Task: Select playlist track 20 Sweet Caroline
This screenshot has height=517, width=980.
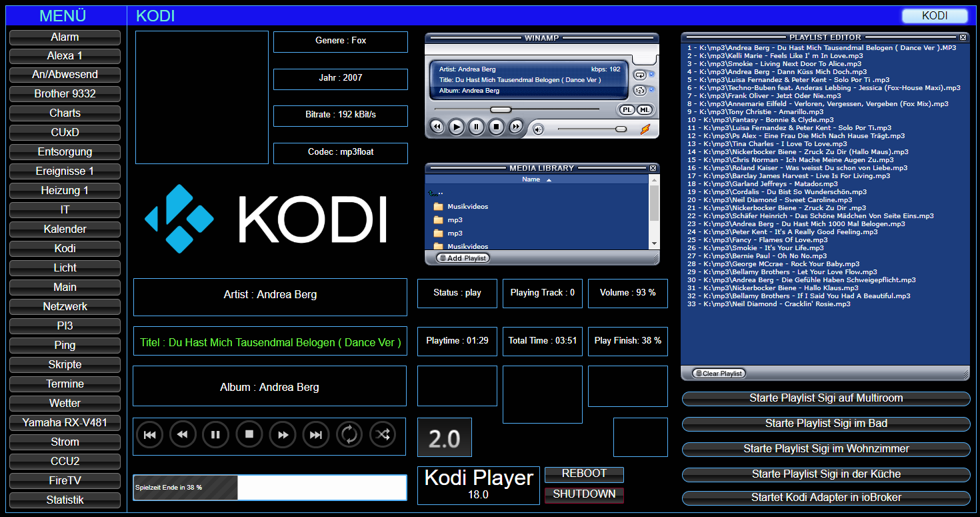Action: (x=769, y=200)
